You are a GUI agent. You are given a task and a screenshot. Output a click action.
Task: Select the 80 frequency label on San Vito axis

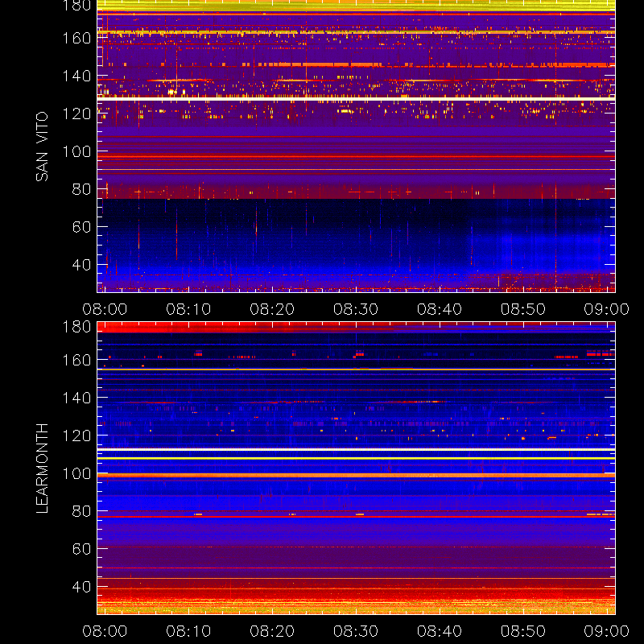tap(81, 189)
